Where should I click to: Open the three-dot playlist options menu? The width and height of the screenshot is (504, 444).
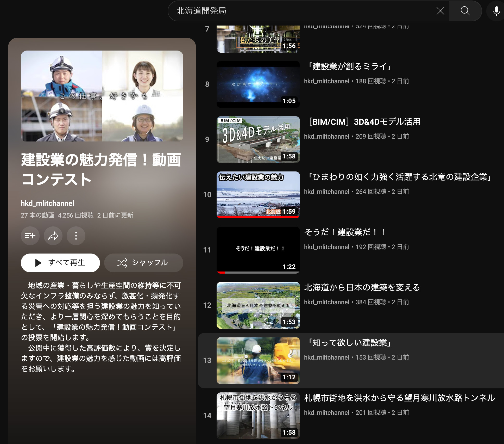[76, 236]
